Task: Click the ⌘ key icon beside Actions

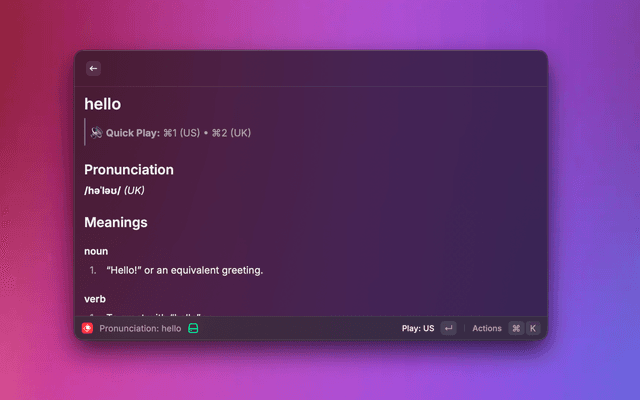Action: click(516, 328)
